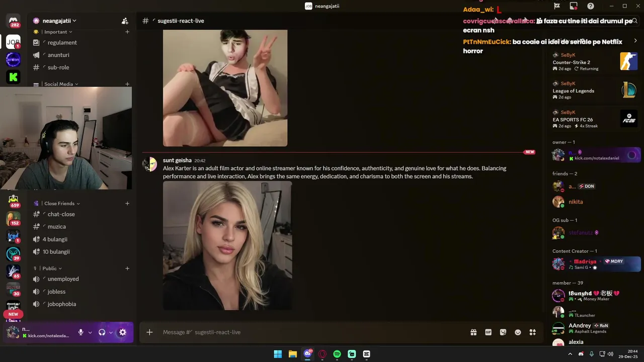
Task: Toggle microphone mute in user panel
Action: [80, 332]
